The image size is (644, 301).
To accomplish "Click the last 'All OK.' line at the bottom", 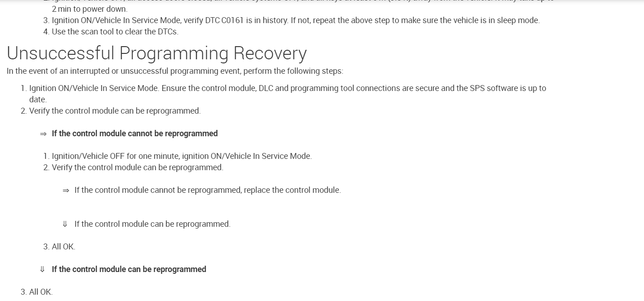I will click(x=41, y=292).
